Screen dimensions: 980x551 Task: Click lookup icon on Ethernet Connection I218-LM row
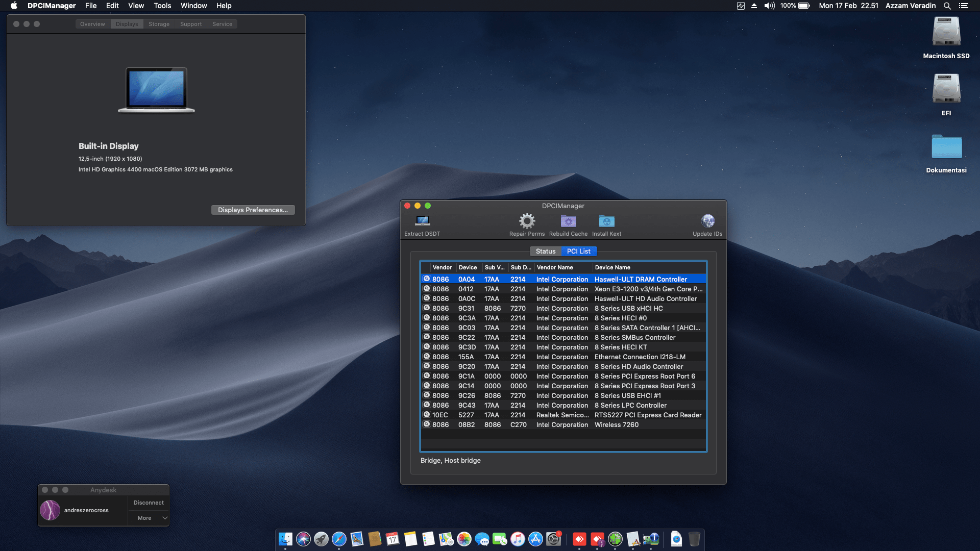pyautogui.click(x=426, y=357)
